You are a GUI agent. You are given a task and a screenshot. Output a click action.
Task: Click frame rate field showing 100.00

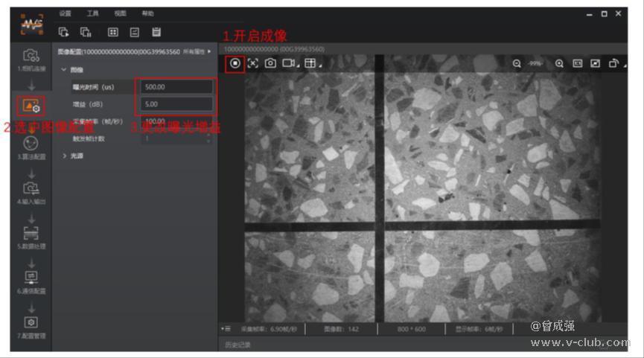click(177, 121)
